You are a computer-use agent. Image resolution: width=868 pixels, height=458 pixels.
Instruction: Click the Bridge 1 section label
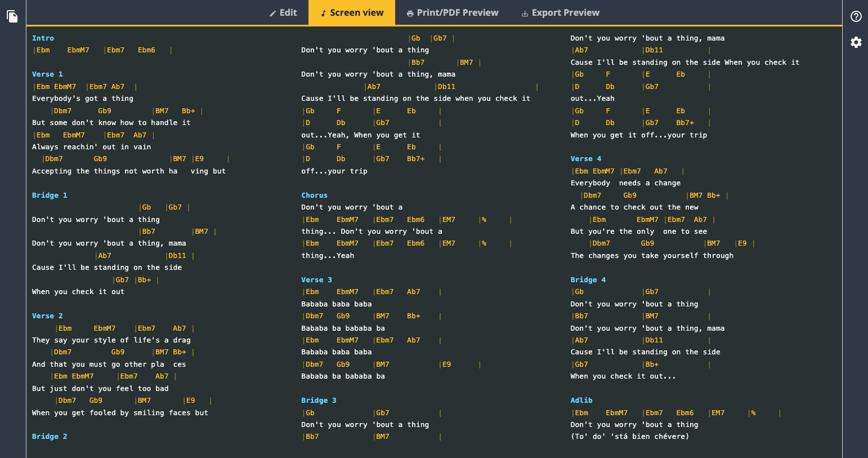click(x=50, y=195)
